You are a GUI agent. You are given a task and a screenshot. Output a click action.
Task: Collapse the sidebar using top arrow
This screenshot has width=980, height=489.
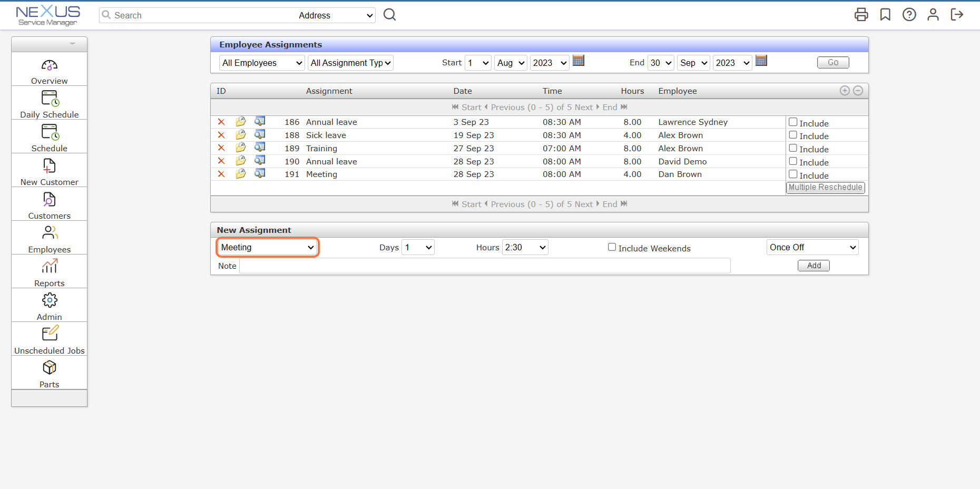72,44
